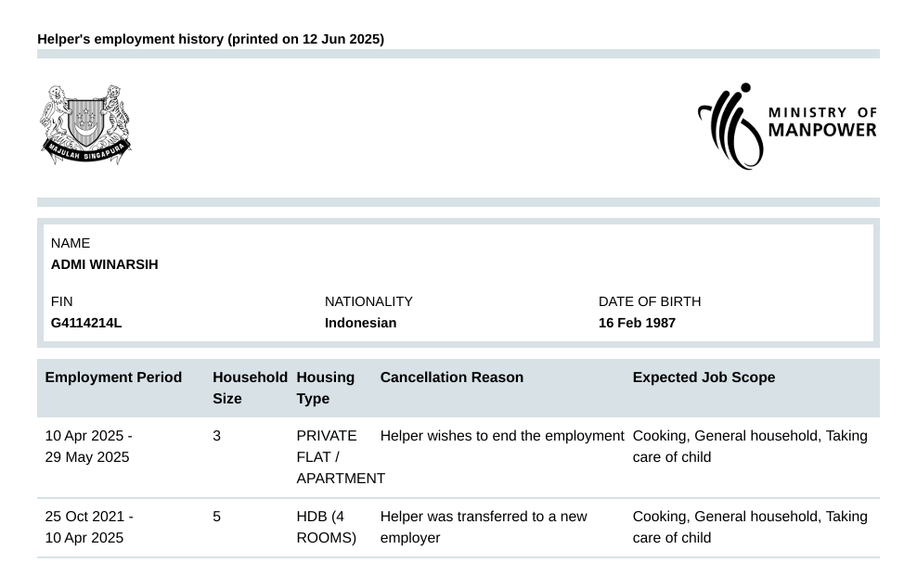Click household size 3 cell
The height and width of the screenshot is (588, 904).
tap(217, 436)
